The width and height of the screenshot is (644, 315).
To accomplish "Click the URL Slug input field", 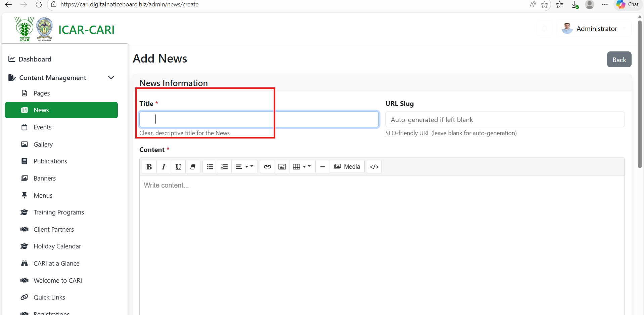I will coord(505,120).
